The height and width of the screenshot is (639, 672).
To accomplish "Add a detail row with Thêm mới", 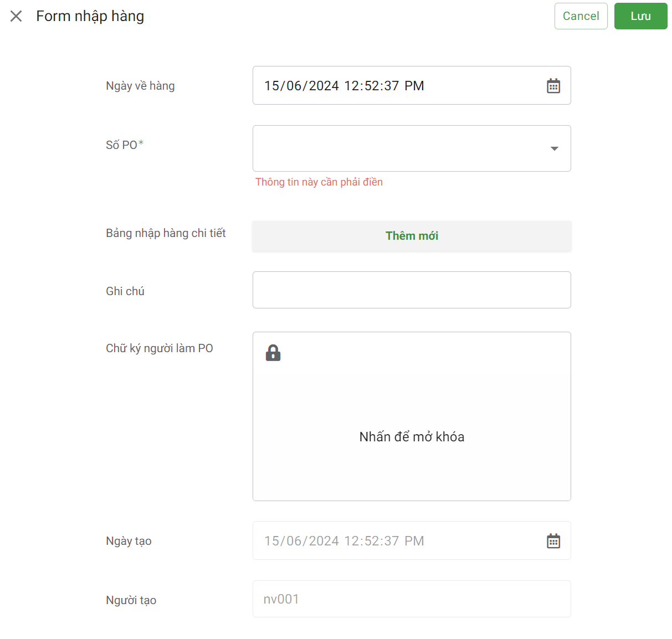I will (x=412, y=236).
